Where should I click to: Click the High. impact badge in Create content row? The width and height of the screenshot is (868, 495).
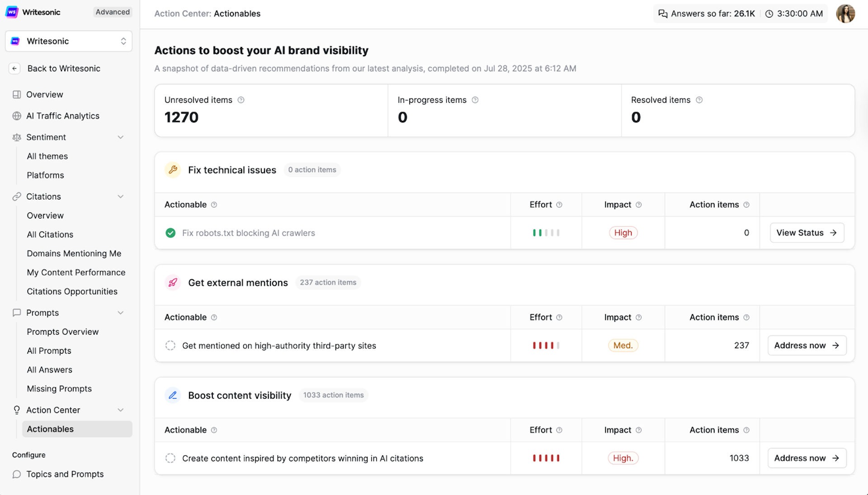623,458
